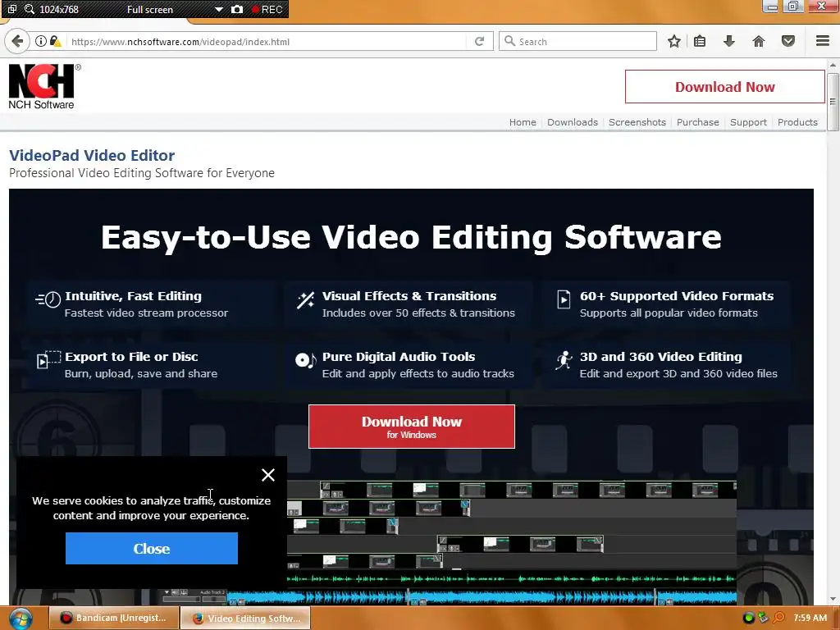This screenshot has width=840, height=630.
Task: Click the Pocket icon in toolbar
Action: click(788, 41)
